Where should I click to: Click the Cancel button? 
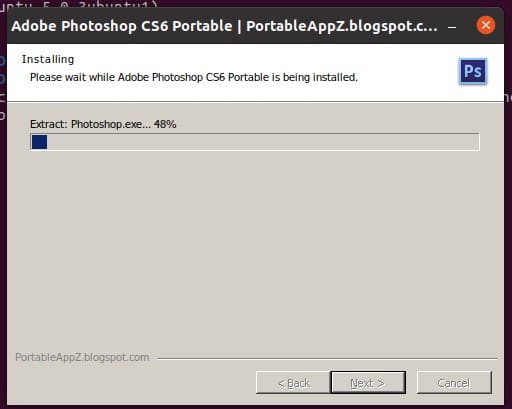454,383
